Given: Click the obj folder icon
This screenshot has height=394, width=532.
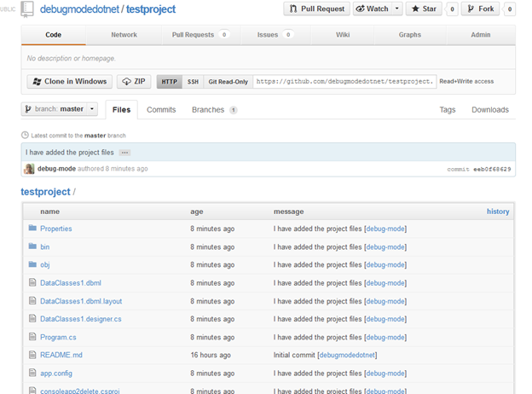Looking at the screenshot, I should point(32,264).
